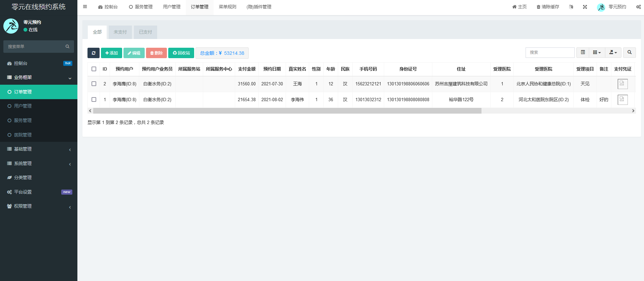The height and width of the screenshot is (281, 644).
Task: Open the export data dropdown
Action: pyautogui.click(x=613, y=52)
